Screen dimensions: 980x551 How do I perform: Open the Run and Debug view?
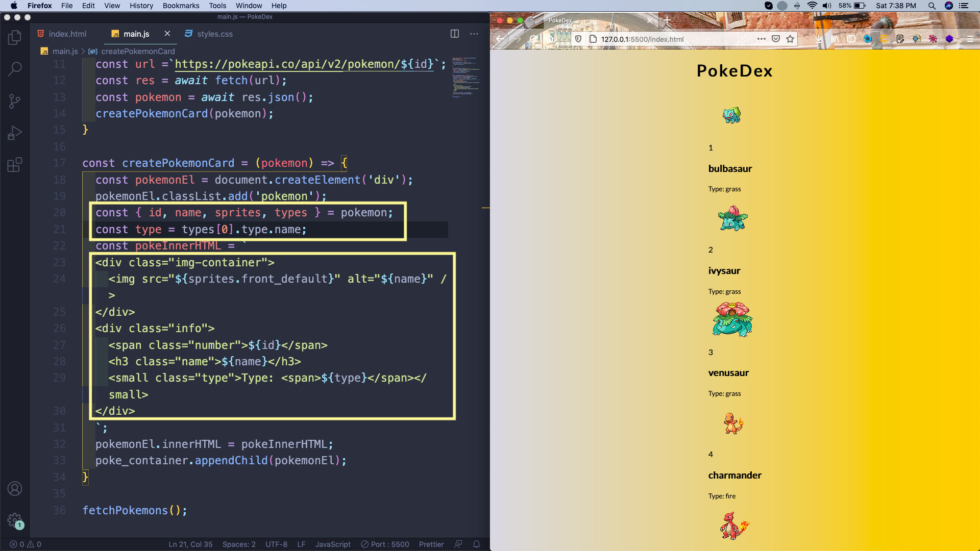(x=15, y=133)
